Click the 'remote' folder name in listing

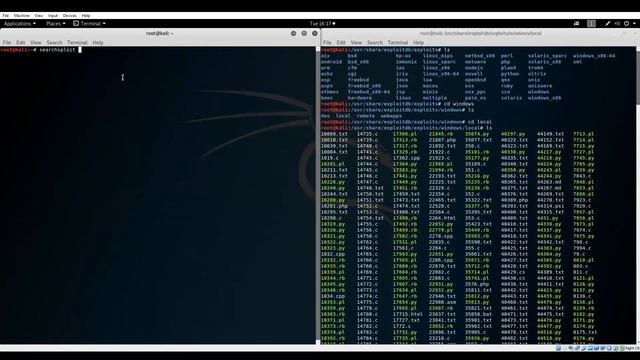[366, 116]
